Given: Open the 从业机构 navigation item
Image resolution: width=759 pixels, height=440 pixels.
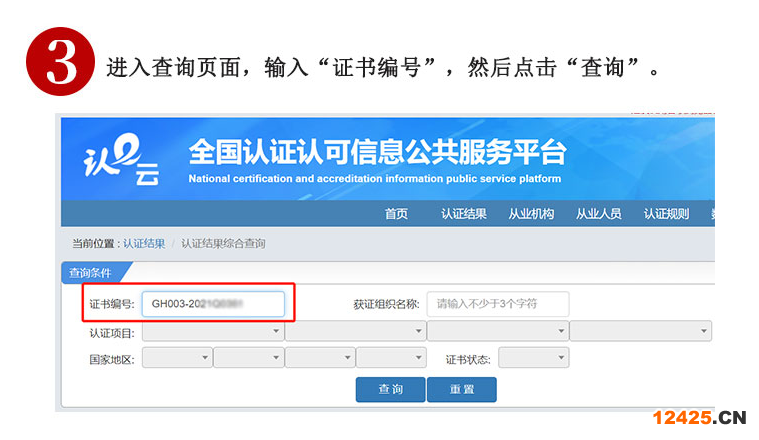Looking at the screenshot, I should [x=531, y=213].
